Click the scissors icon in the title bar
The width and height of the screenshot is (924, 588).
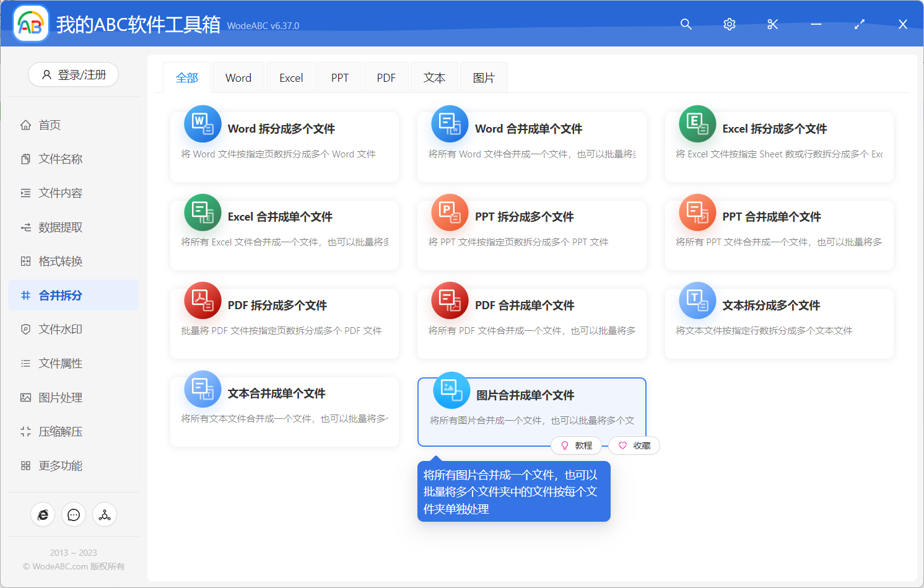[x=772, y=24]
